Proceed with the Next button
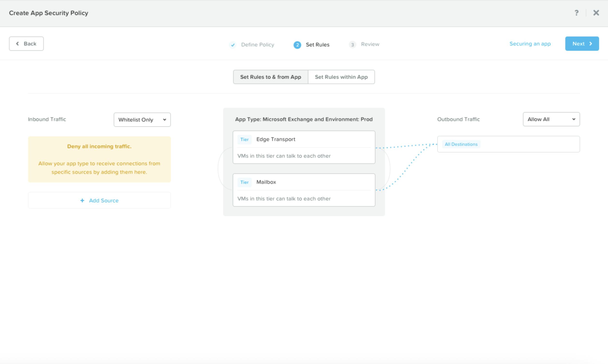This screenshot has width=608, height=364. click(x=582, y=44)
